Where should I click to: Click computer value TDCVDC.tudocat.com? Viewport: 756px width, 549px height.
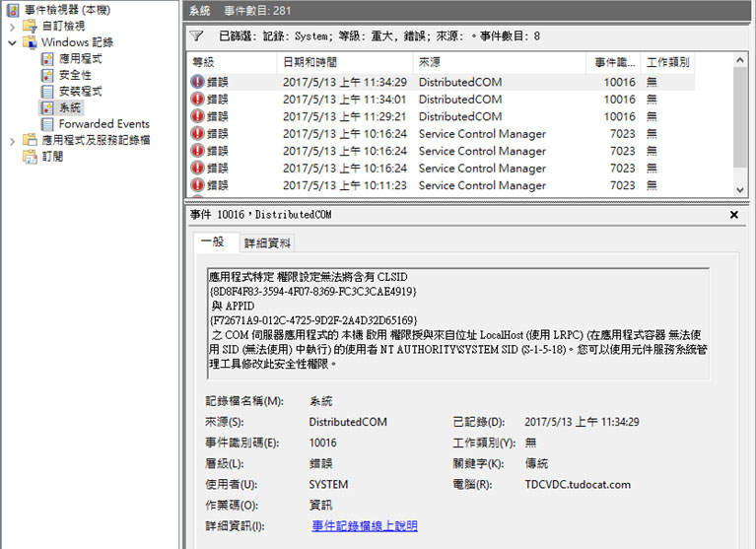(x=578, y=484)
